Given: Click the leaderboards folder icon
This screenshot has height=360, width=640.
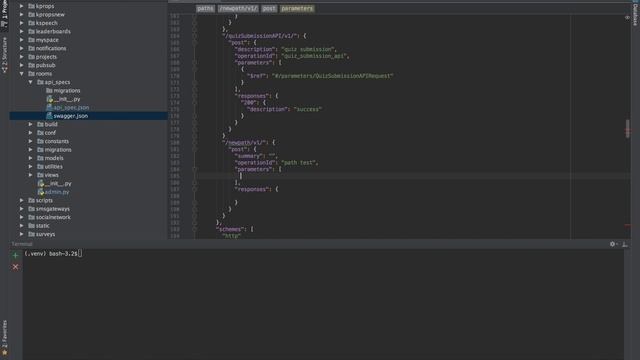Looking at the screenshot, I should (31, 31).
